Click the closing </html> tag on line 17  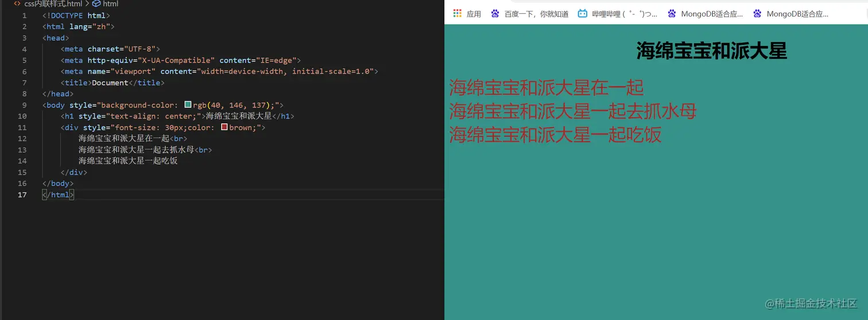coord(58,194)
